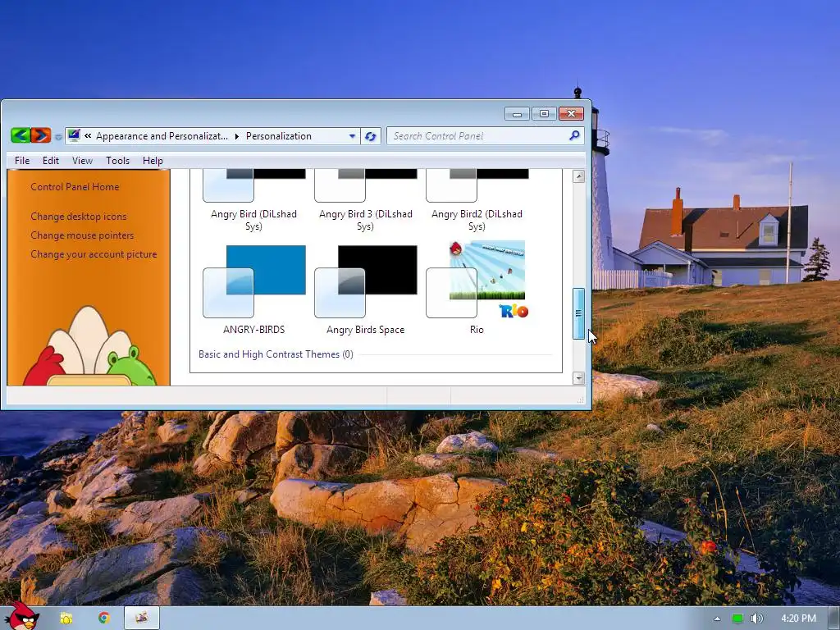Click the double-chevron breadcrumb overflow
The height and width of the screenshot is (630, 840).
[x=88, y=136]
